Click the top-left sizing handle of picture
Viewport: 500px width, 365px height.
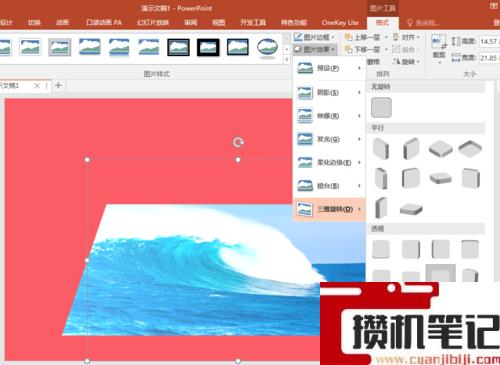(x=87, y=160)
